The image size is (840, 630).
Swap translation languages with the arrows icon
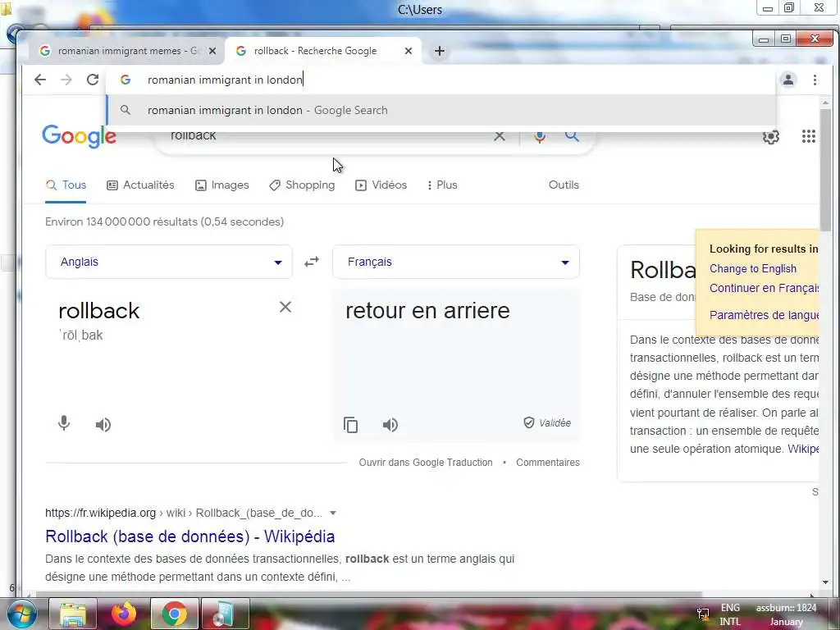312,262
